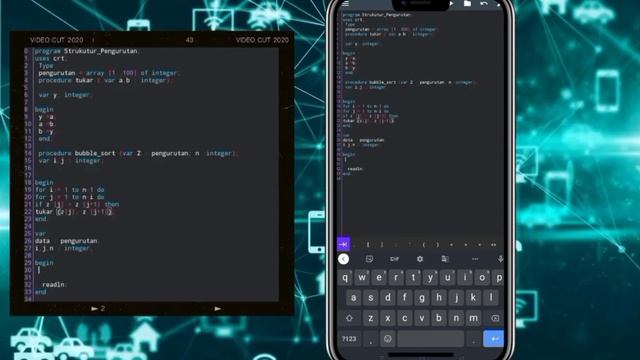The image size is (640, 360).
Task: Delete a character with the backspace key
Action: click(495, 318)
